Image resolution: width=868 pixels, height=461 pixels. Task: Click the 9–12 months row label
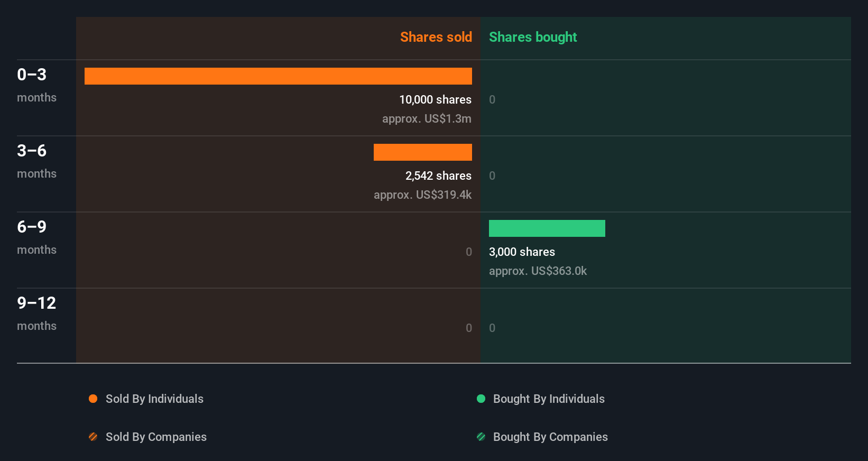click(36, 313)
